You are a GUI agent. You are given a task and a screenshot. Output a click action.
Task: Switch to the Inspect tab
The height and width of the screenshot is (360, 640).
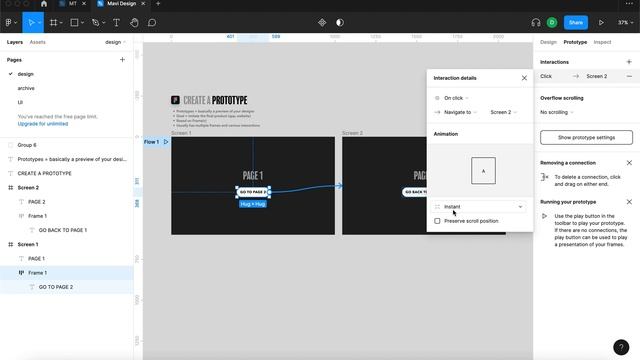click(602, 42)
